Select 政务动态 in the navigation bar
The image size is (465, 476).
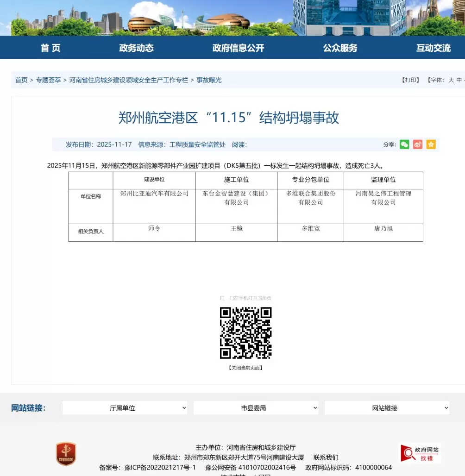(x=136, y=47)
